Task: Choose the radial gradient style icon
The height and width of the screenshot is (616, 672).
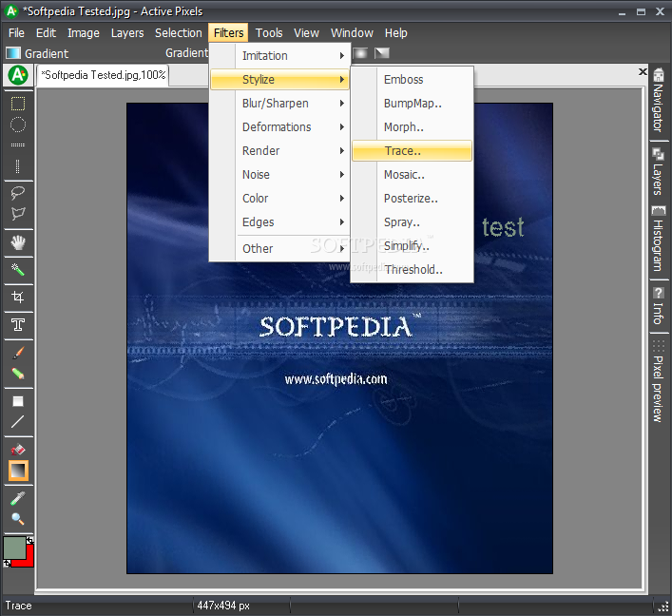Action: coord(360,53)
